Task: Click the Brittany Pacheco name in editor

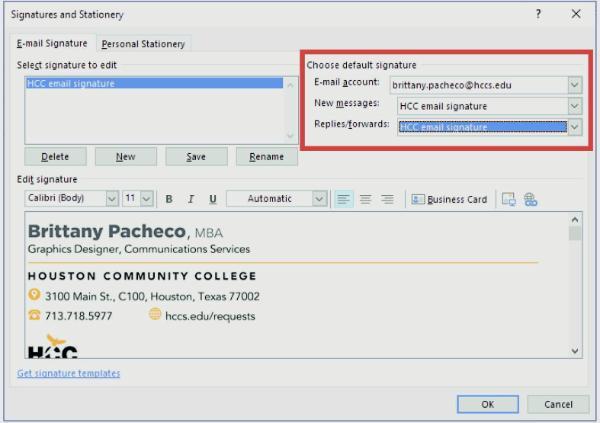Action: [107, 231]
